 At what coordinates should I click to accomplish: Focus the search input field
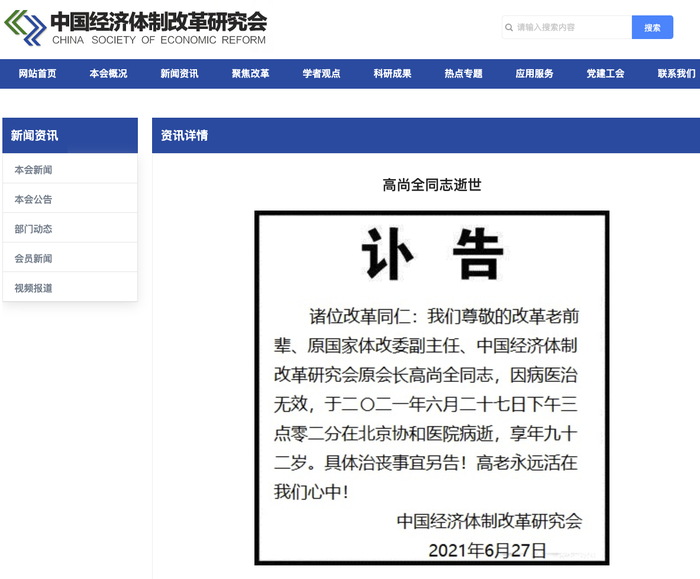pyautogui.click(x=567, y=27)
